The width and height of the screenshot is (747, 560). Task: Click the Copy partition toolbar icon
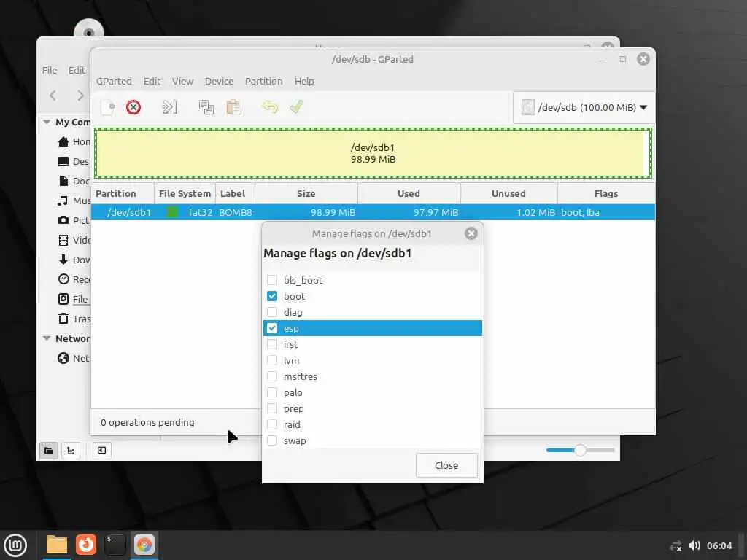[x=206, y=107]
